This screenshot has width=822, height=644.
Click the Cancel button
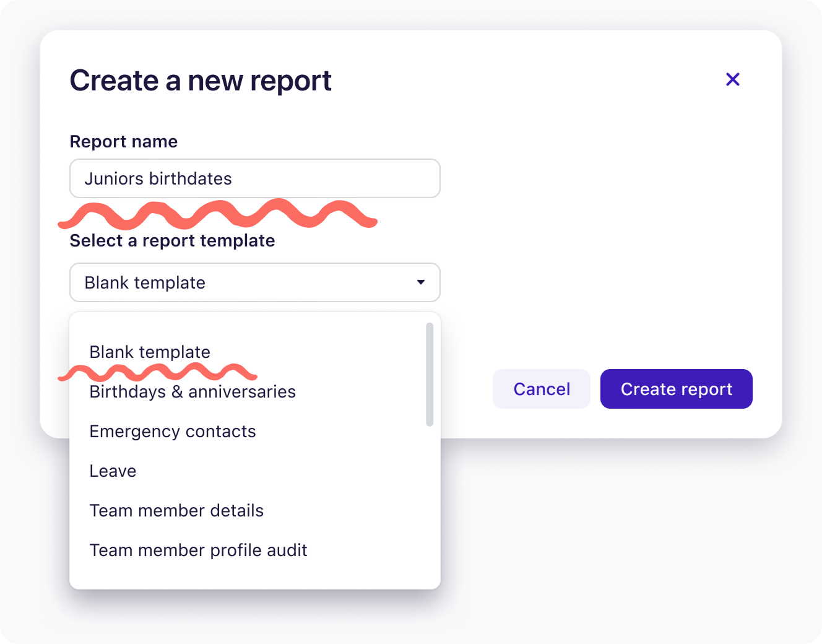pyautogui.click(x=542, y=389)
